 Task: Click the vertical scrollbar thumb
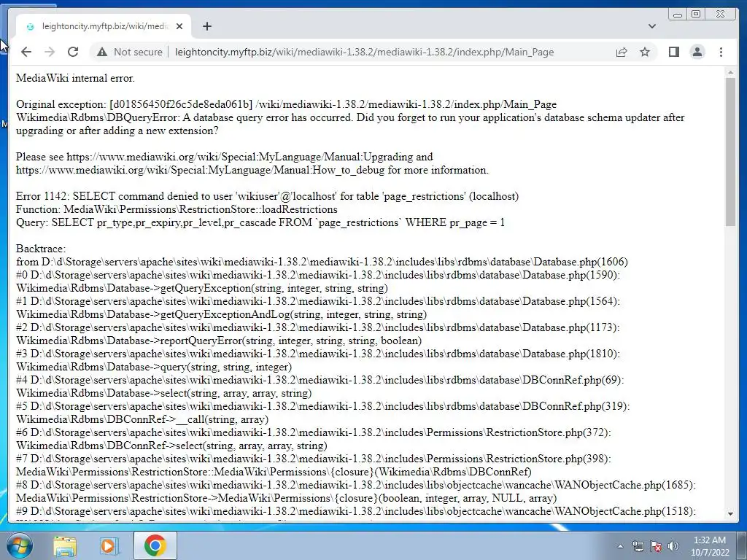click(x=730, y=152)
